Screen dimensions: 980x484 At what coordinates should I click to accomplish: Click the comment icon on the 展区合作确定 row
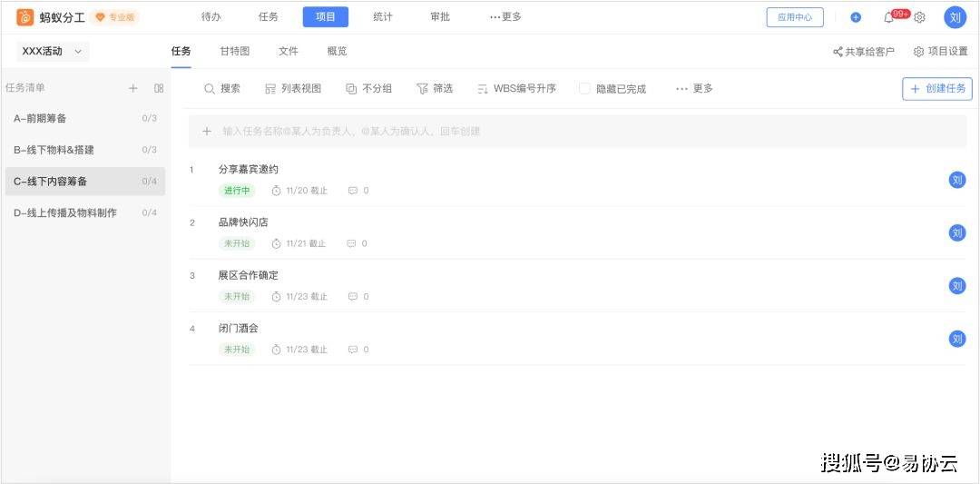tap(352, 297)
